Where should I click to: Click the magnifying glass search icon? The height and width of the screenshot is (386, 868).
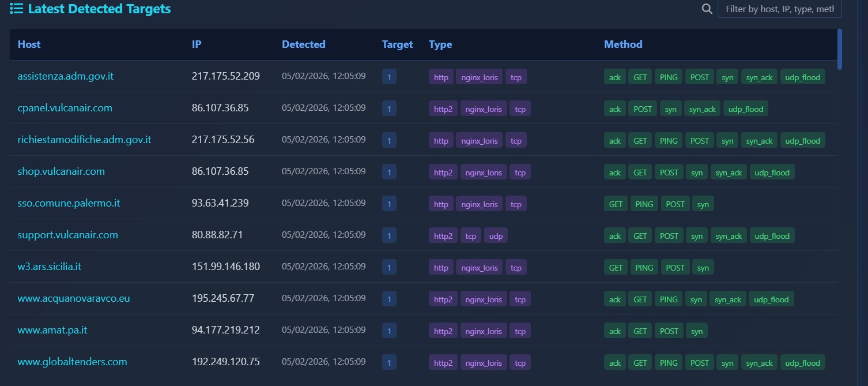coord(707,9)
